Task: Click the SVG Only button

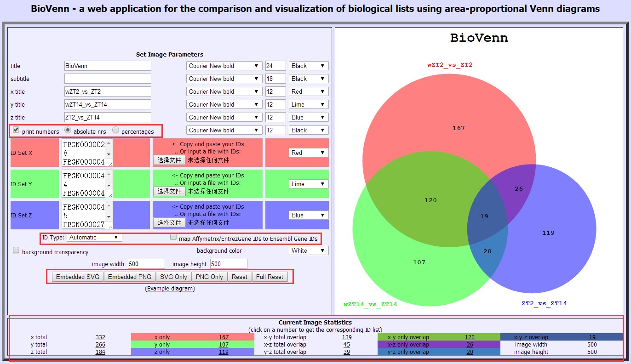Action: pos(174,277)
